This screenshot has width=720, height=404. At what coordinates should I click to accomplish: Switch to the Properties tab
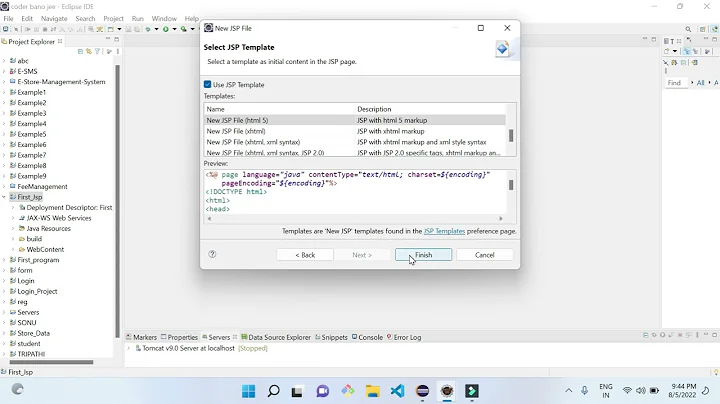179,337
